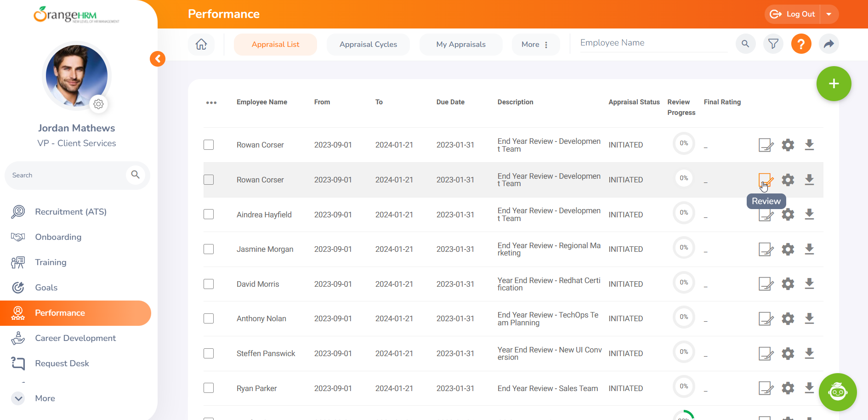Viewport: 868px width, 420px height.
Task: Open the My Appraisals tab
Action: point(460,45)
